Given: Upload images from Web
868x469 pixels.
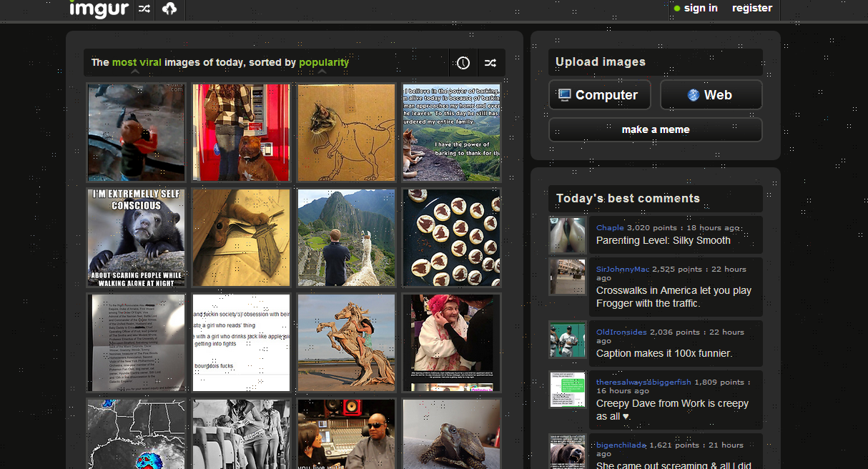Looking at the screenshot, I should tap(711, 95).
